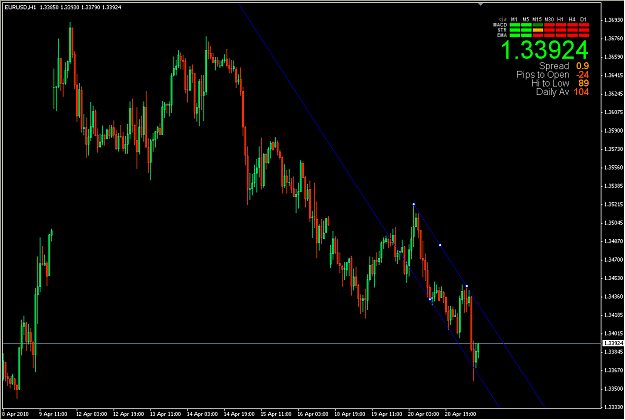Click the chart shift triangle marker at top

pos(480,4)
